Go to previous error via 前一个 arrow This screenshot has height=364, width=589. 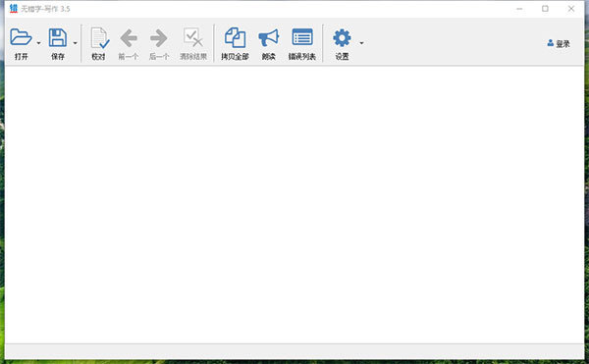click(129, 38)
